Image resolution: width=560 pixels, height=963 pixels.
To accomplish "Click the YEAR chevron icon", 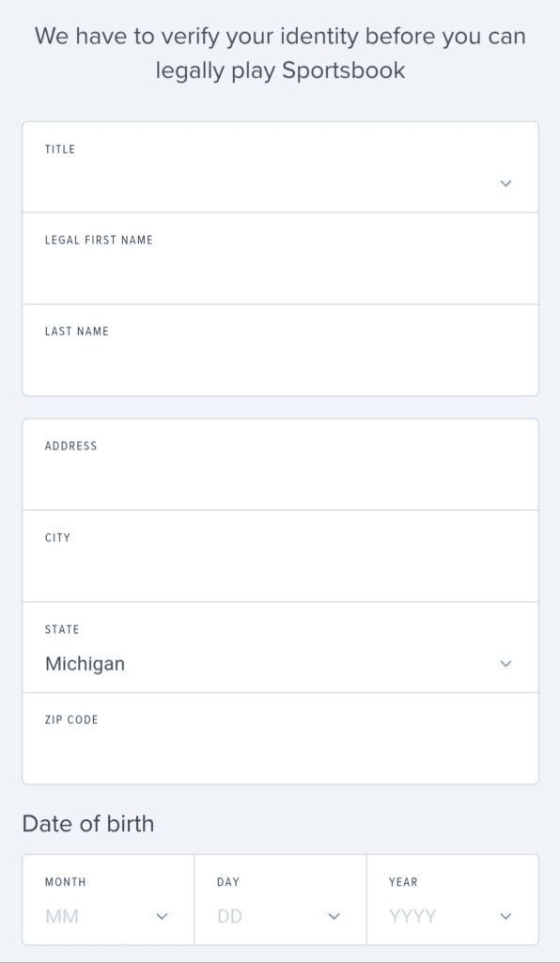I will (507, 914).
